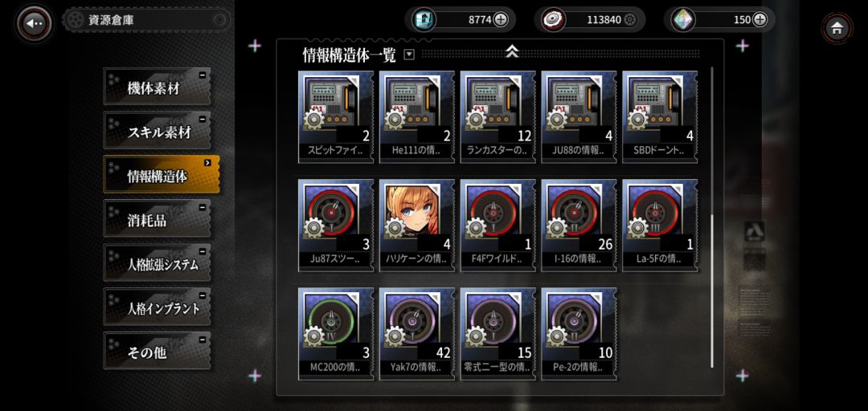868x411 pixels.
Task: Open the 人格インプラント category
Action: click(x=158, y=308)
